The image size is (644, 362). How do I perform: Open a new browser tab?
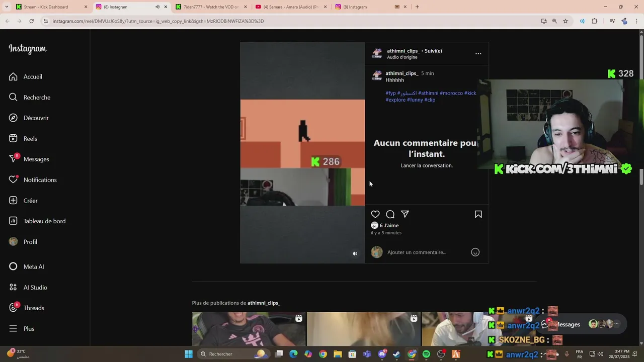tap(417, 7)
